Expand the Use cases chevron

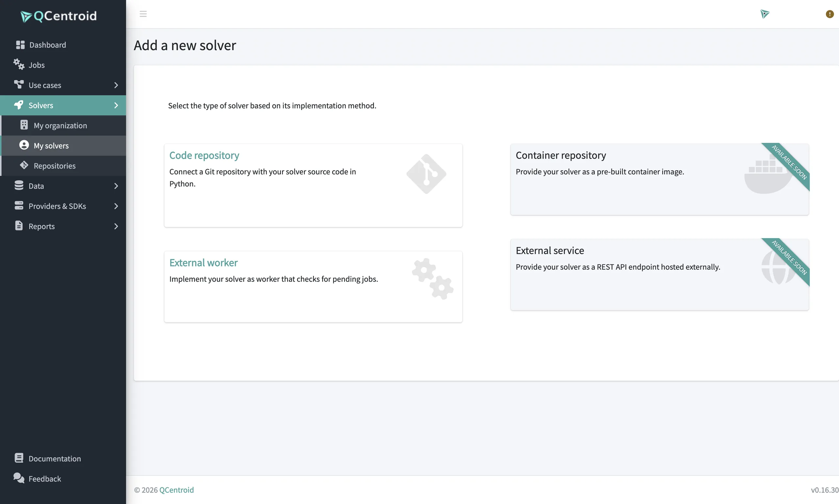(x=116, y=85)
